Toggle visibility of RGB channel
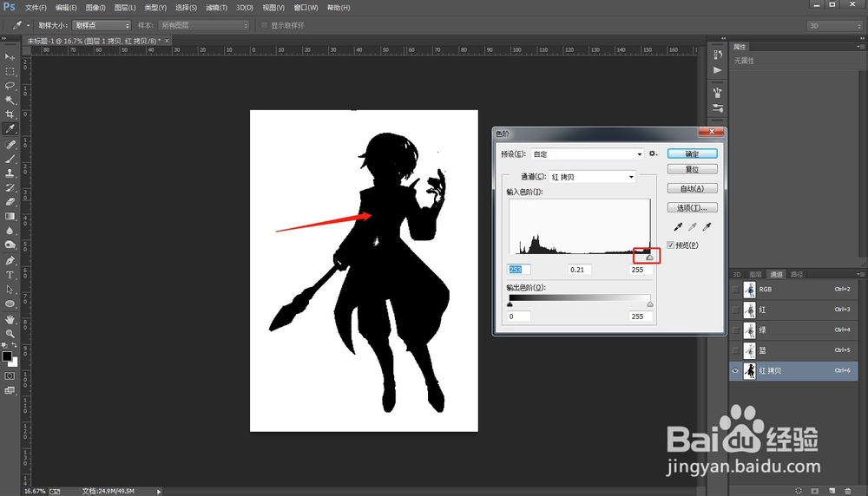Viewport: 868px width, 496px height. tap(735, 290)
